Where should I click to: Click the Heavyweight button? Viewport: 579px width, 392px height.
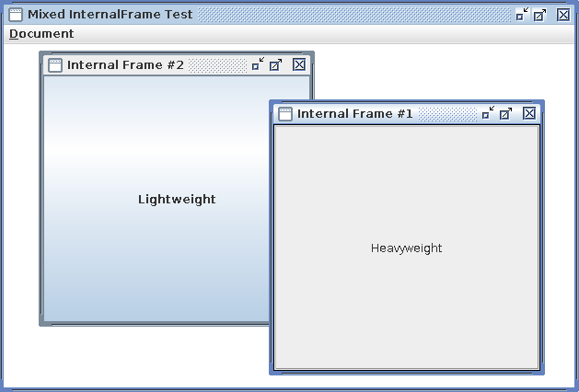(x=406, y=248)
